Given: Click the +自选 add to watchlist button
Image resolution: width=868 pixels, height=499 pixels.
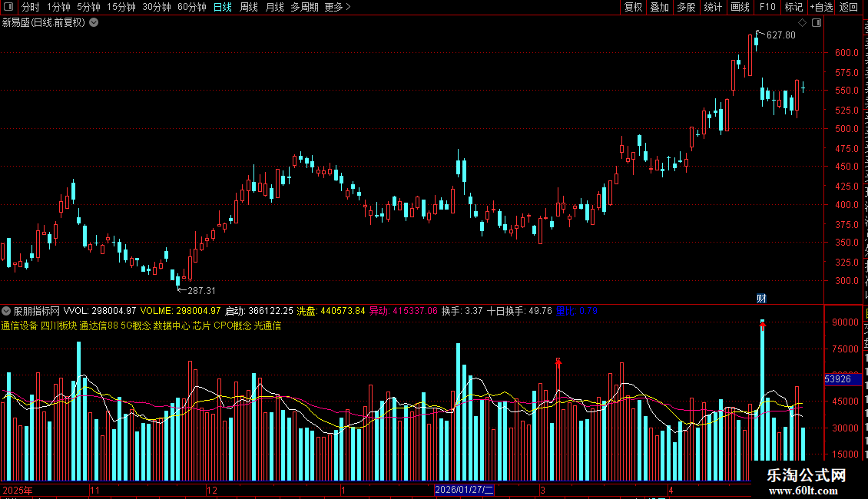Looking at the screenshot, I should click(821, 7).
